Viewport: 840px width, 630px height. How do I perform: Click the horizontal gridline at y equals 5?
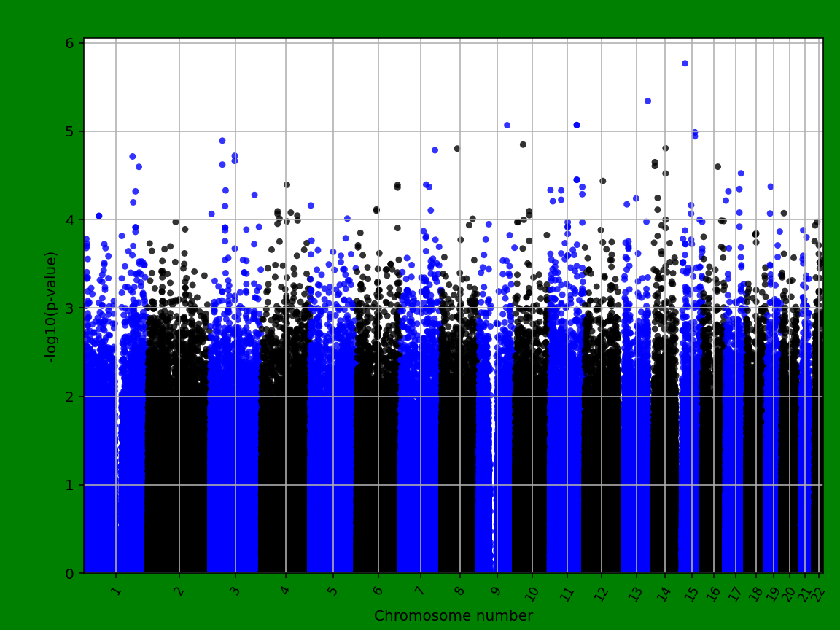coord(437,131)
